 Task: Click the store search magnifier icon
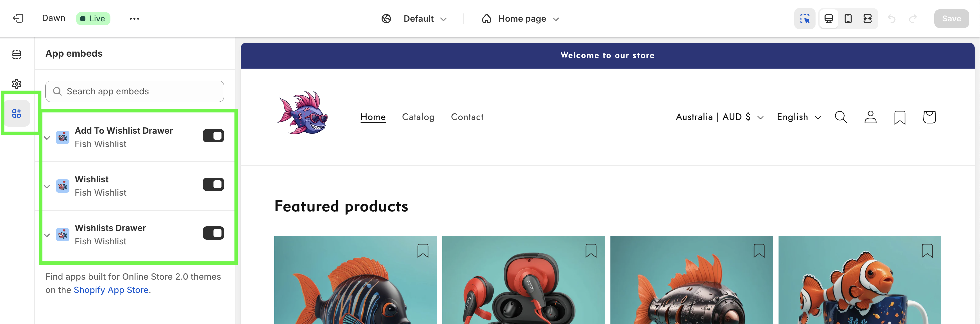(x=841, y=117)
